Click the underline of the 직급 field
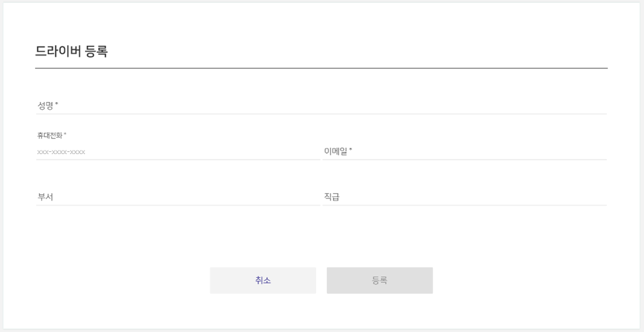644x332 pixels. click(465, 205)
